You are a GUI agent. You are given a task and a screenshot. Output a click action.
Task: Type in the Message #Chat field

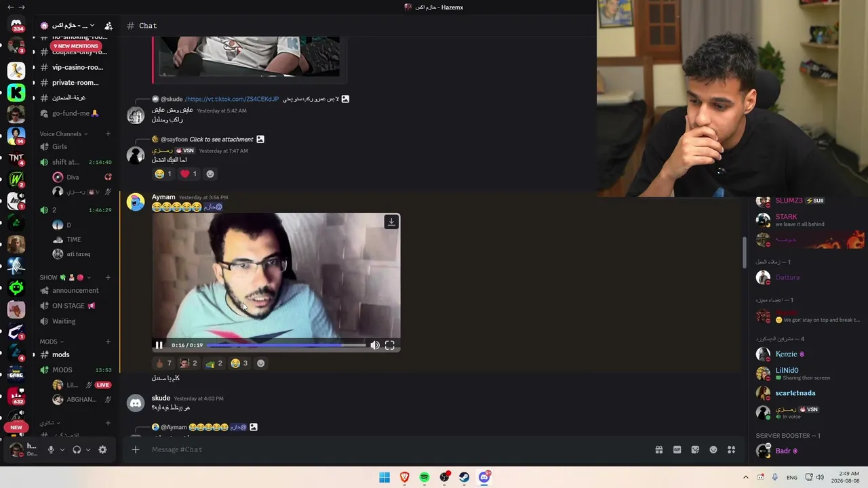click(x=399, y=449)
